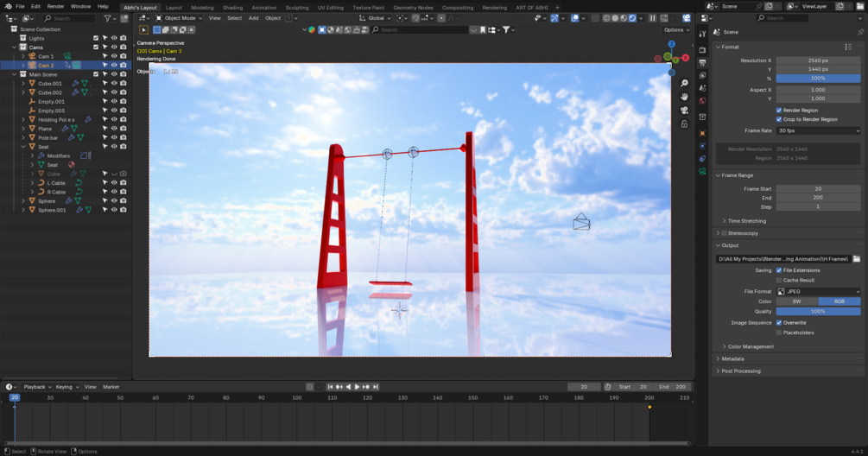Open the viewport Add menu

253,18
